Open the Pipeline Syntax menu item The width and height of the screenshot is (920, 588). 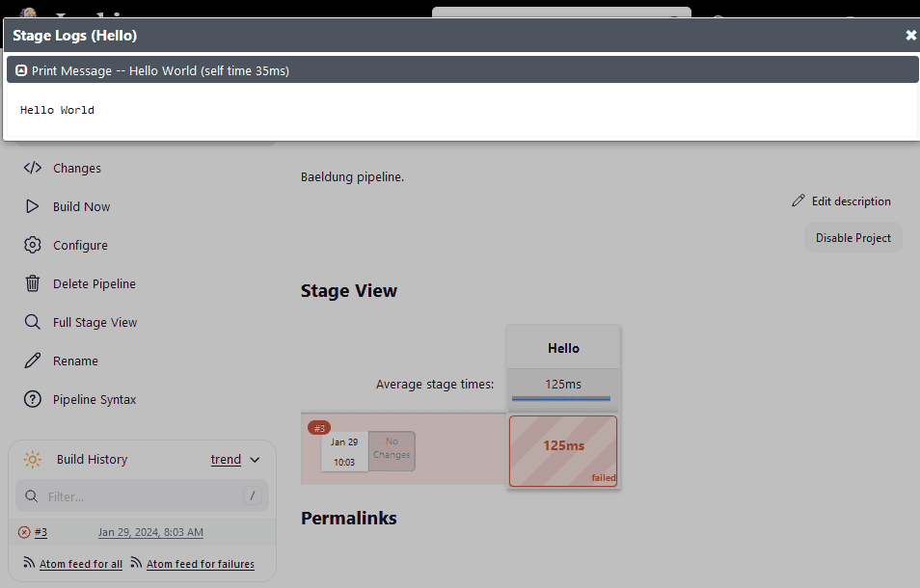coord(95,399)
